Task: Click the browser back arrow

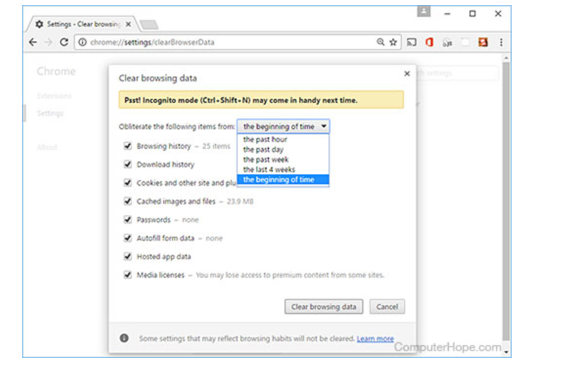Action: point(33,42)
